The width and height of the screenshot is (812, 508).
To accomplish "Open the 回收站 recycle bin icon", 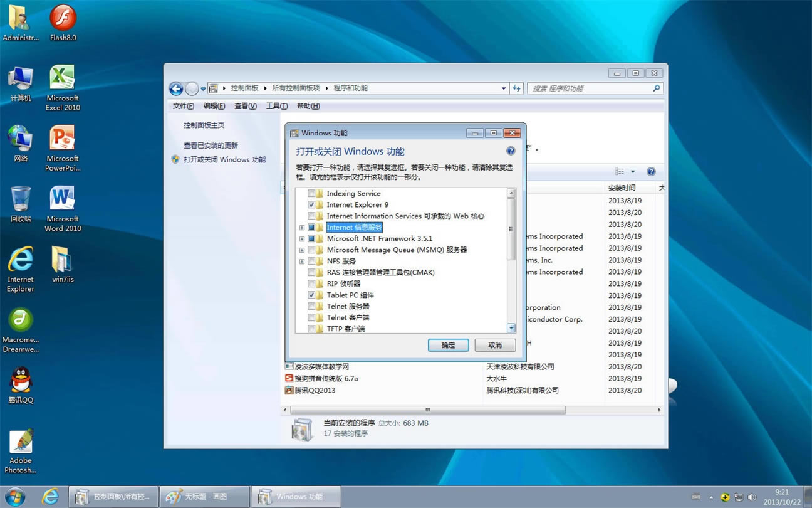I will click(x=21, y=204).
